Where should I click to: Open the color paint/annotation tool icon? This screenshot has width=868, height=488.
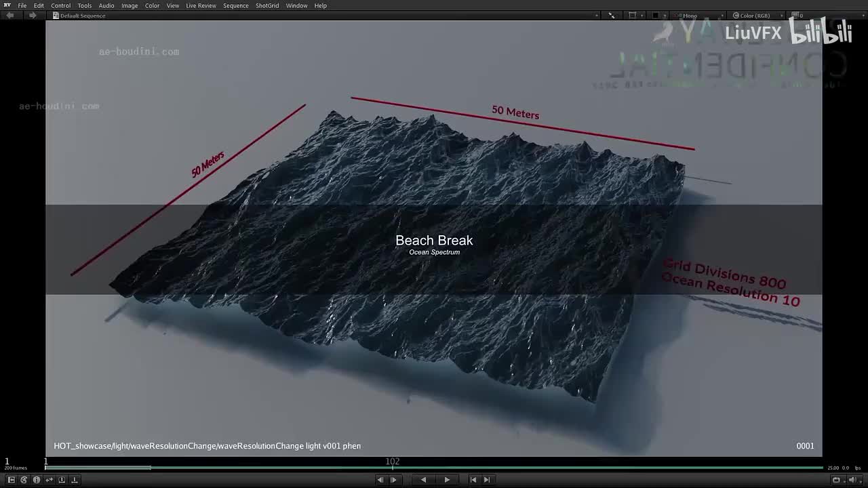(24, 480)
